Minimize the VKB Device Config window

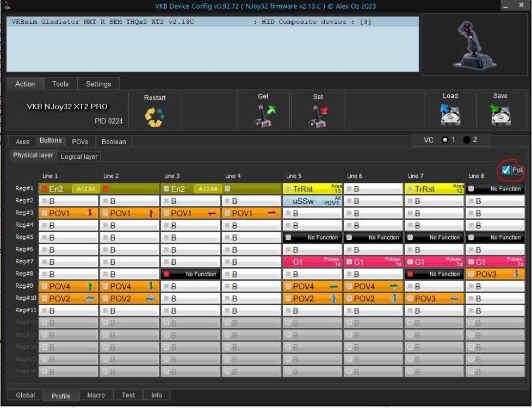[x=505, y=6]
